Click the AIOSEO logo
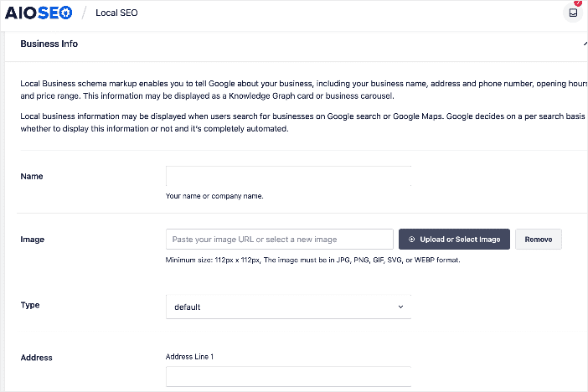Screen dimensions: 588x392 pos(39,13)
